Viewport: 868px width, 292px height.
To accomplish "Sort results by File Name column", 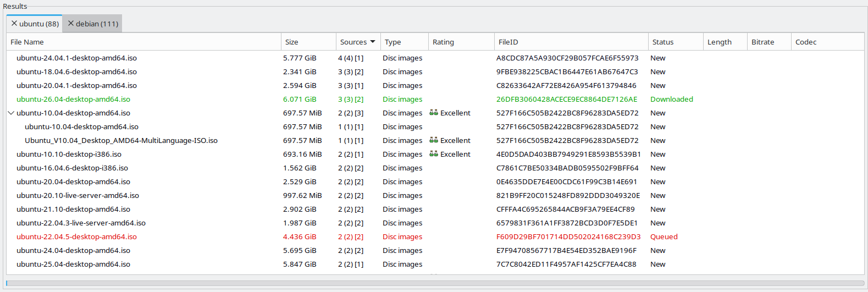I will point(143,42).
